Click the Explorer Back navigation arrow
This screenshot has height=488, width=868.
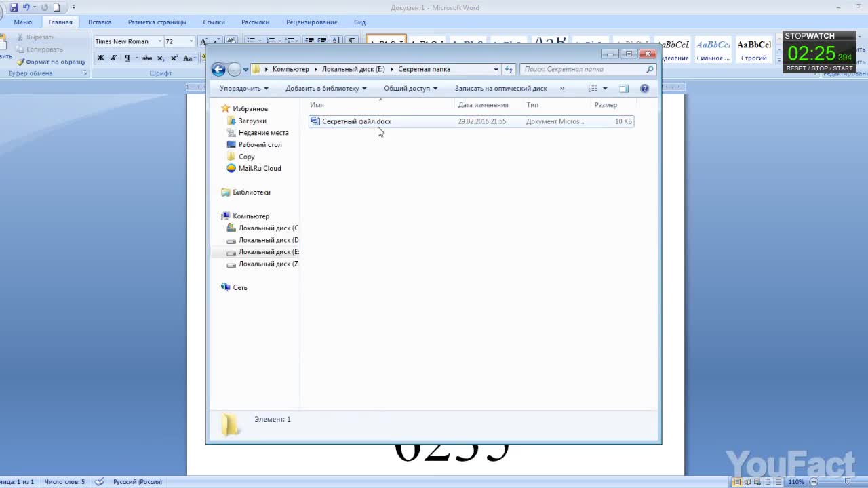tap(218, 69)
